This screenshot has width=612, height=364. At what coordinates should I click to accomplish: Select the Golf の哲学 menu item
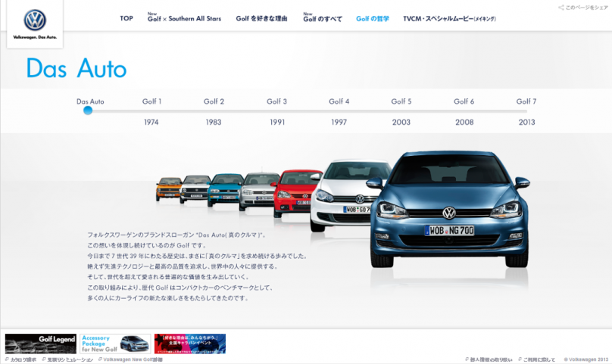[373, 18]
